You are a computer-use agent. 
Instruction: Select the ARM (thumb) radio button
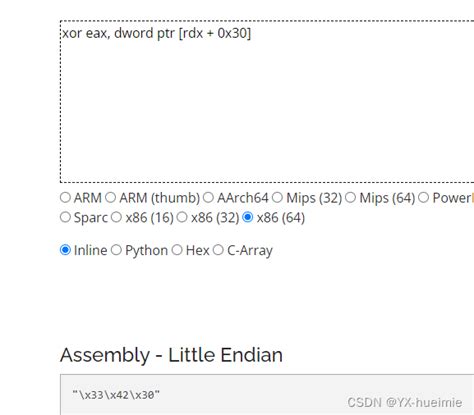111,197
